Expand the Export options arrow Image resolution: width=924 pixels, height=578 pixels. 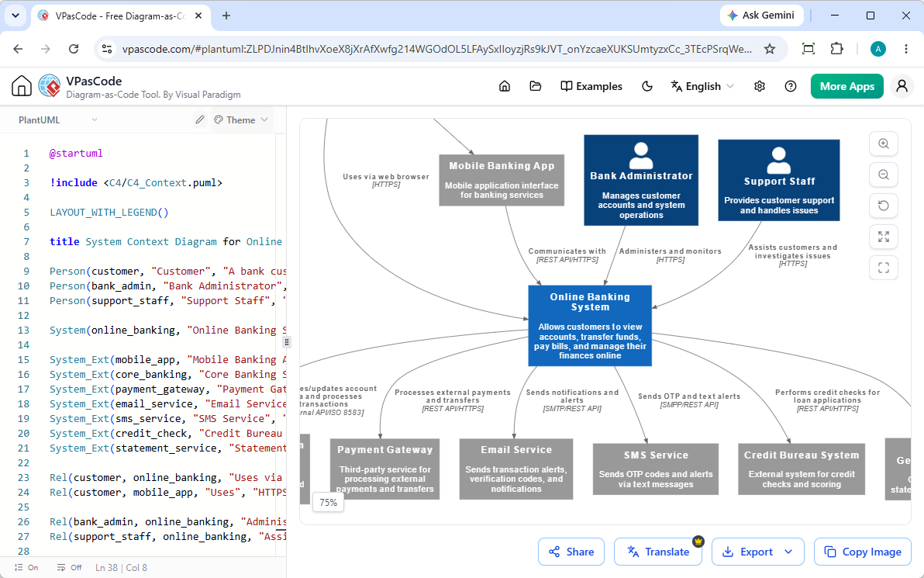click(x=789, y=552)
